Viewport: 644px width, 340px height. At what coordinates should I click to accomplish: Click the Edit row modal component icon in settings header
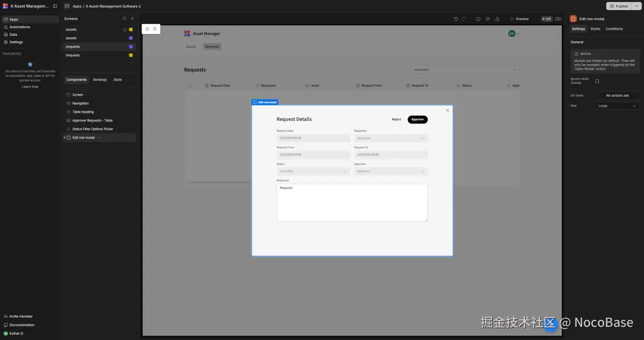573,19
